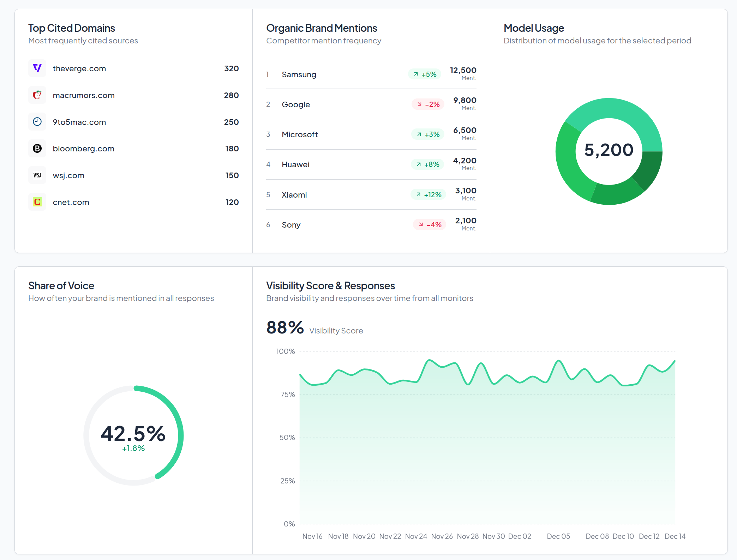The image size is (737, 560).
Task: Click Sony's -4% downward trend badge
Action: (430, 225)
